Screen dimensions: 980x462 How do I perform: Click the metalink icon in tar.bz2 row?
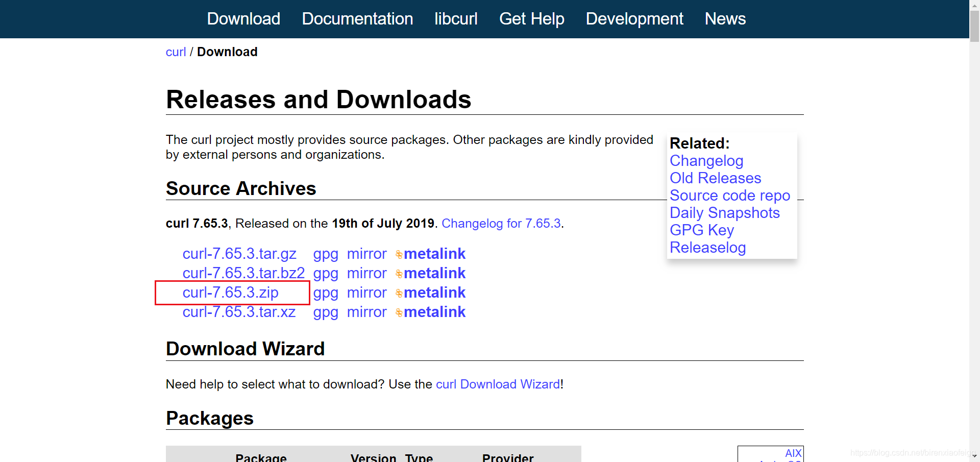click(399, 274)
